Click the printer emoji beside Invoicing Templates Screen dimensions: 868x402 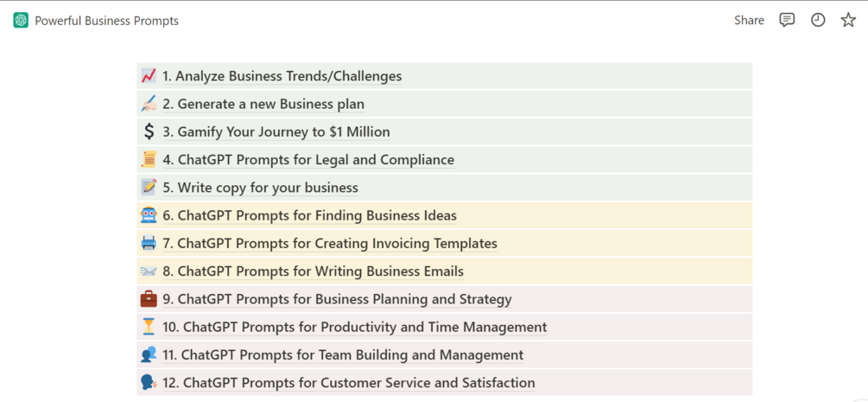[149, 244]
